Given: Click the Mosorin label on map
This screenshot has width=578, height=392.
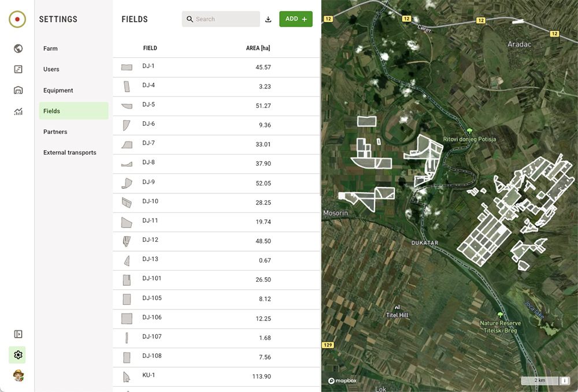Looking at the screenshot, I should tap(335, 213).
